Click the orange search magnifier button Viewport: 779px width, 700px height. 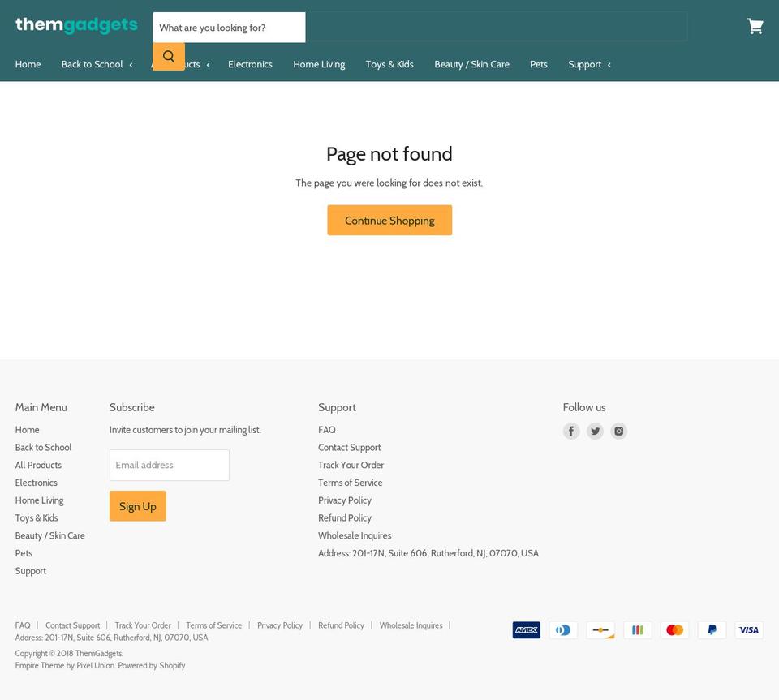[x=169, y=57]
